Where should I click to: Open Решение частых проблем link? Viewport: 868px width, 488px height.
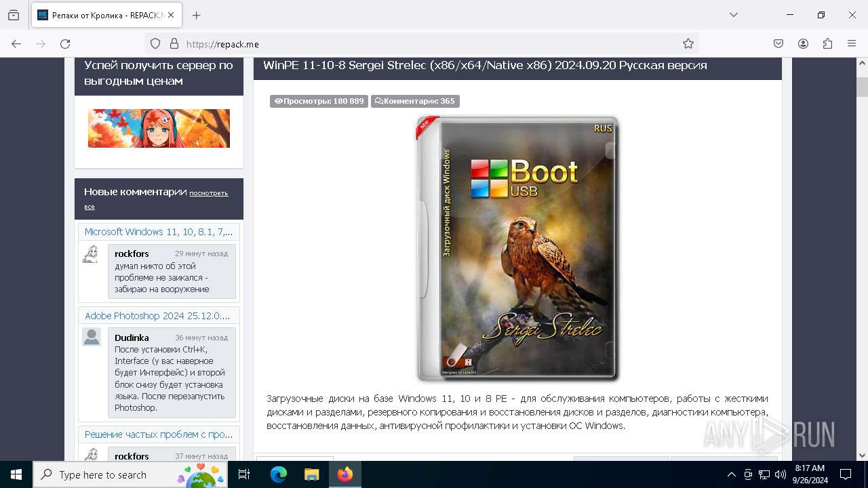click(x=159, y=434)
